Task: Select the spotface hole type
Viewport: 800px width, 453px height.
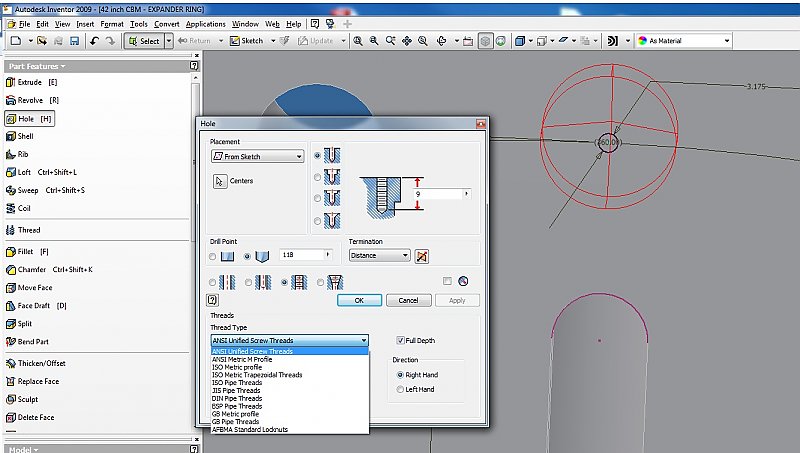Action: (x=317, y=198)
